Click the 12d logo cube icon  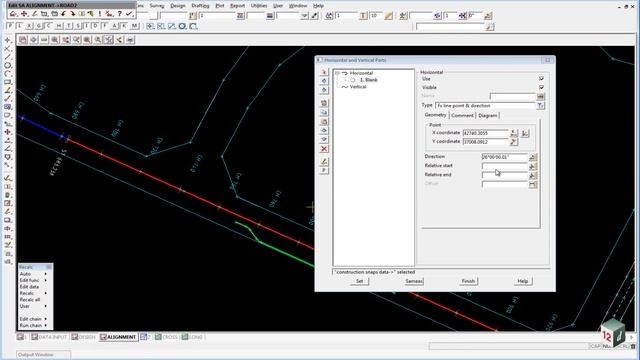point(613,334)
